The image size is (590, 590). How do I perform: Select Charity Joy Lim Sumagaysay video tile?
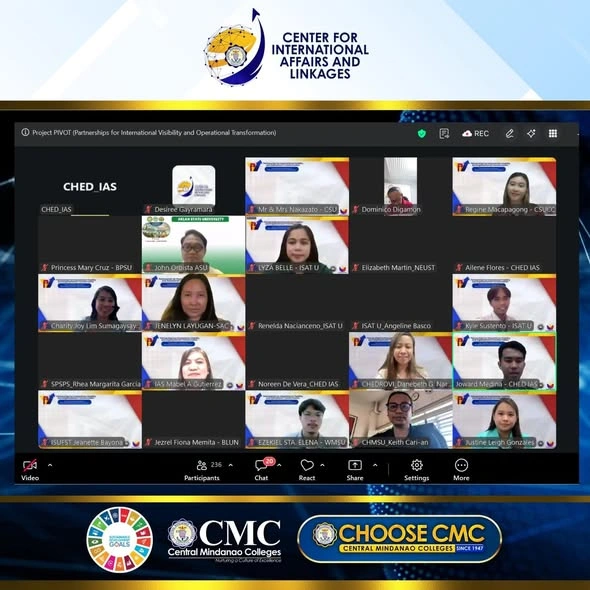90,303
